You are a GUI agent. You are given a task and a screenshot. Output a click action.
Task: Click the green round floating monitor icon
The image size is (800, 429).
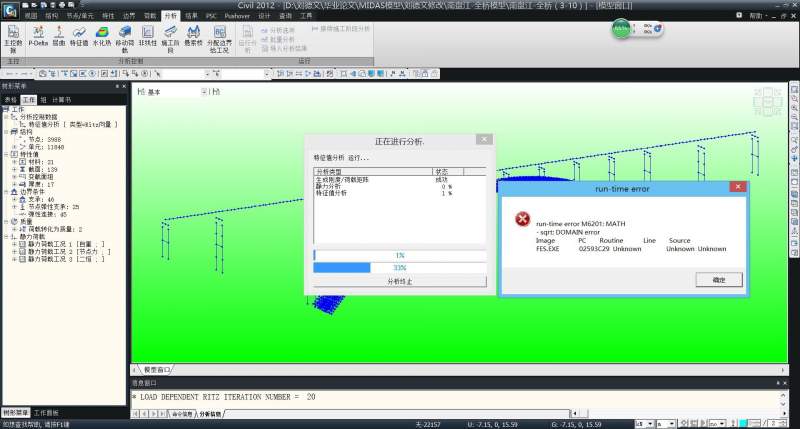(621, 29)
